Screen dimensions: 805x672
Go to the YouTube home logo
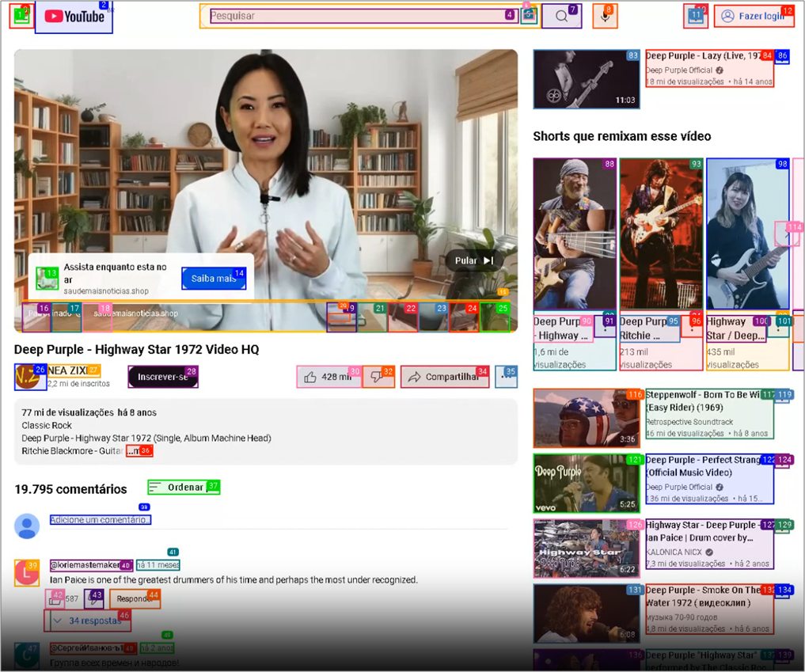(74, 17)
